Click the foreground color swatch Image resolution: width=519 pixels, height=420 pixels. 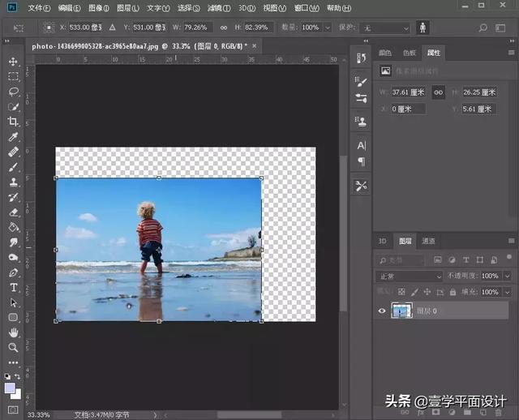[10, 389]
